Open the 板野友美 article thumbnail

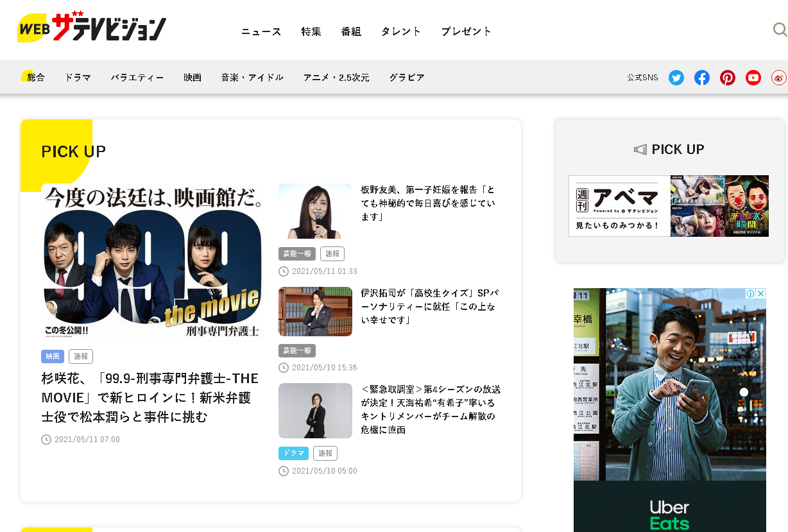315,211
